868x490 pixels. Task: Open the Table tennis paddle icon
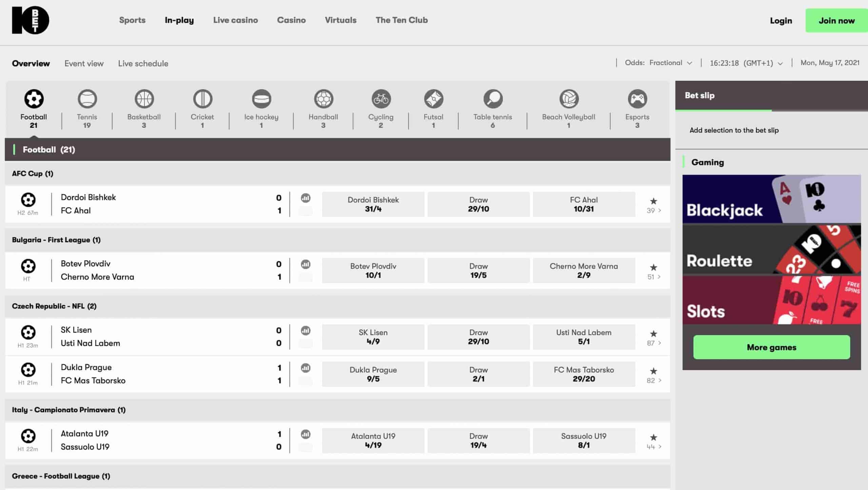coord(493,99)
